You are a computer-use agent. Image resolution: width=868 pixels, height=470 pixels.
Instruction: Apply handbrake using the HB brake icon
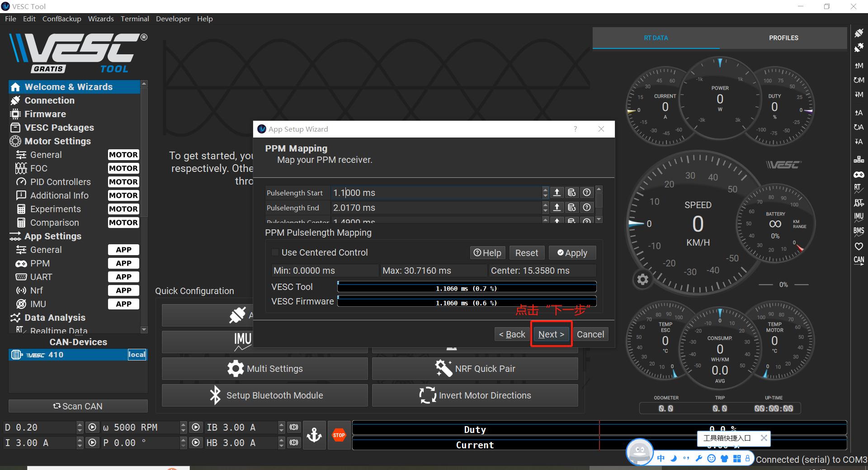click(x=294, y=443)
